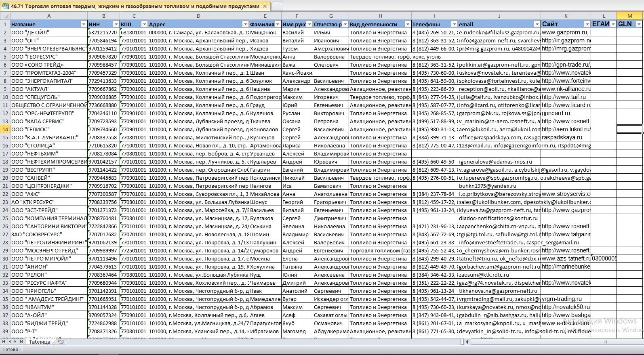Screen dimensions: 644x355
Task: Click the Select All corner of the grid
Action: click(5, 16)
